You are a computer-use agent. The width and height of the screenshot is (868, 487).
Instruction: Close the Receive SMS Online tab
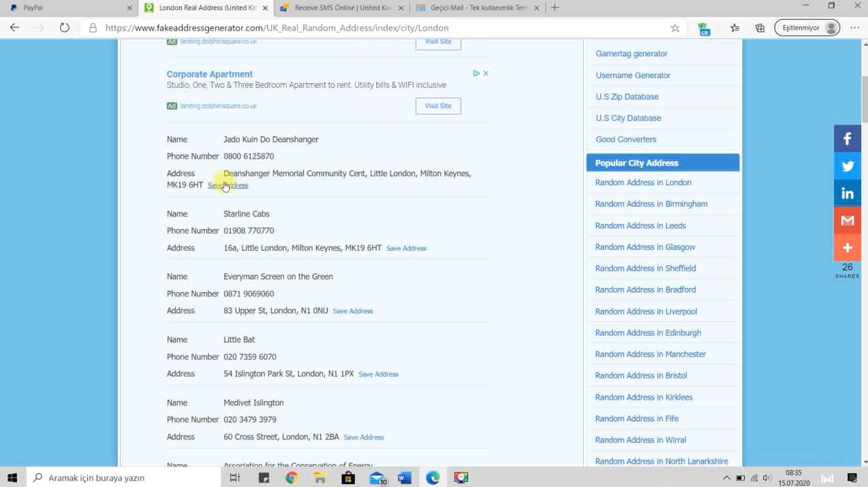pyautogui.click(x=401, y=8)
